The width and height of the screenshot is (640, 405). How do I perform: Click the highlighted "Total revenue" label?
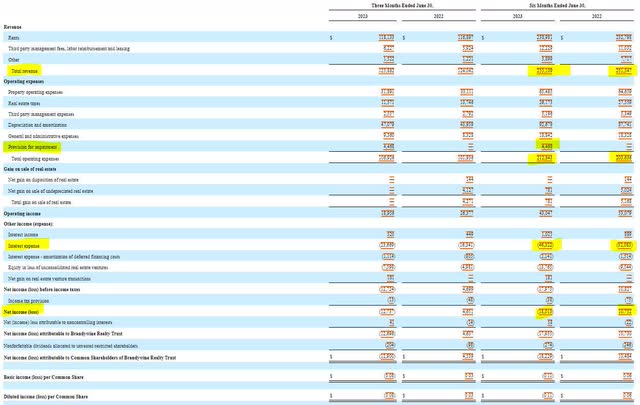[24, 71]
